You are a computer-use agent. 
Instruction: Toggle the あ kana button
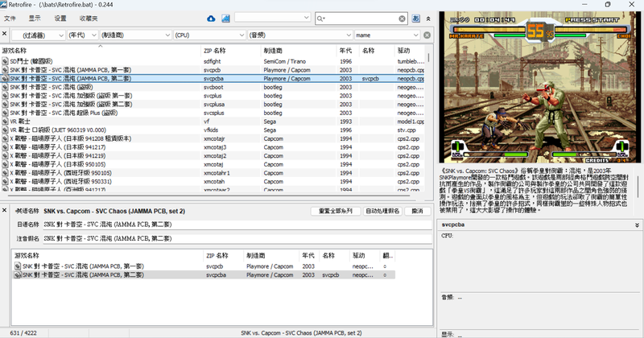pos(415,19)
